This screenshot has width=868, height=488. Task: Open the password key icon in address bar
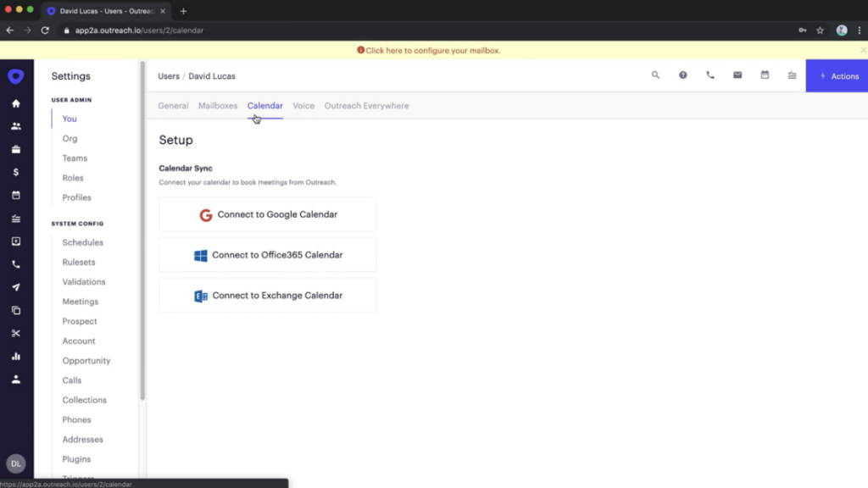coord(802,30)
